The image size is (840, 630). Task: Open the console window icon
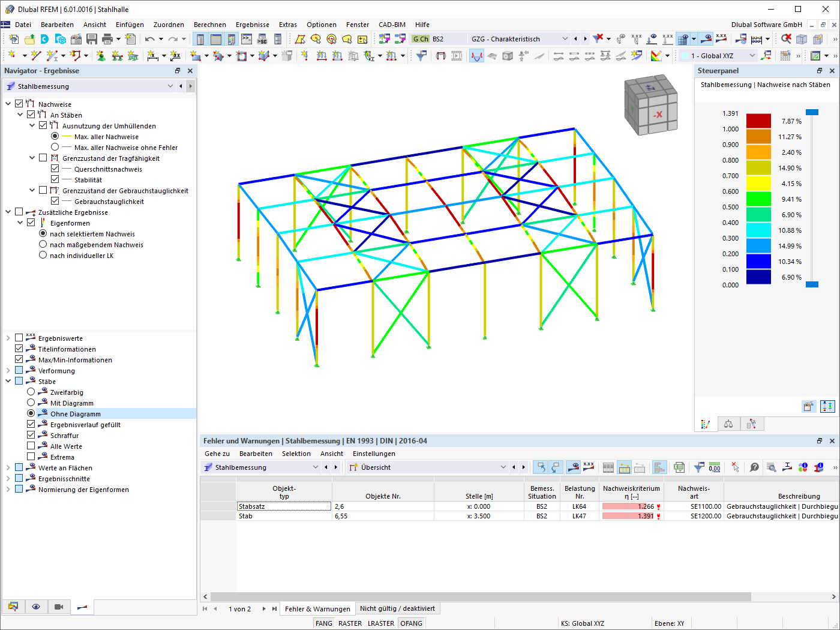tap(247, 39)
